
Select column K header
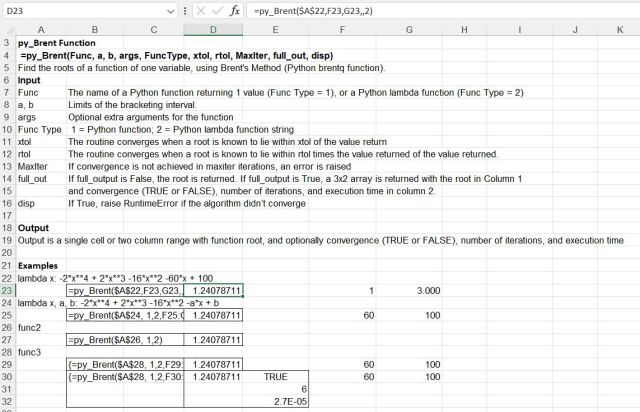coord(620,30)
